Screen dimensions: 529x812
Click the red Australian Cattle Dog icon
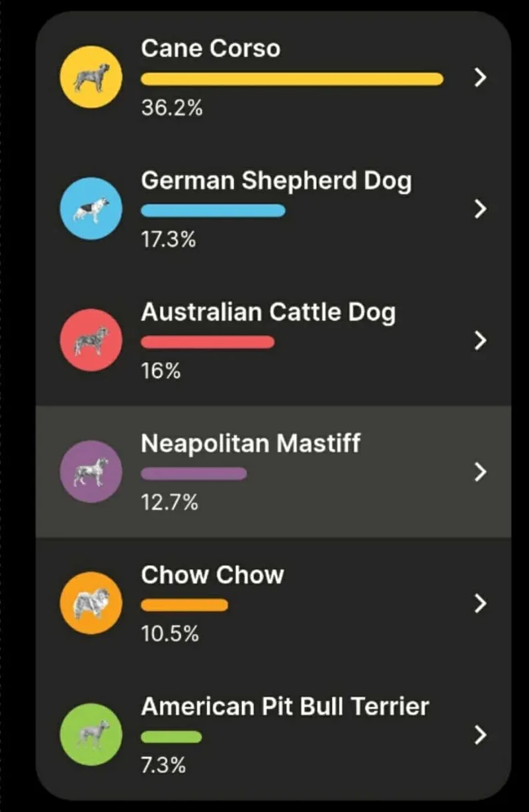pos(91,339)
